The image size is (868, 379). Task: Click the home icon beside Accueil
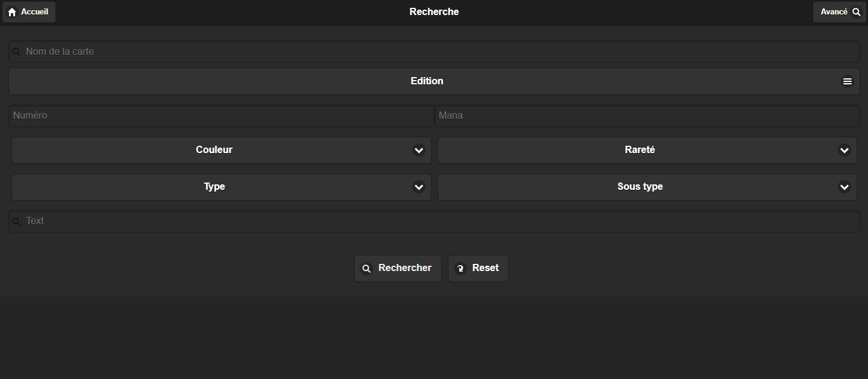pos(12,12)
